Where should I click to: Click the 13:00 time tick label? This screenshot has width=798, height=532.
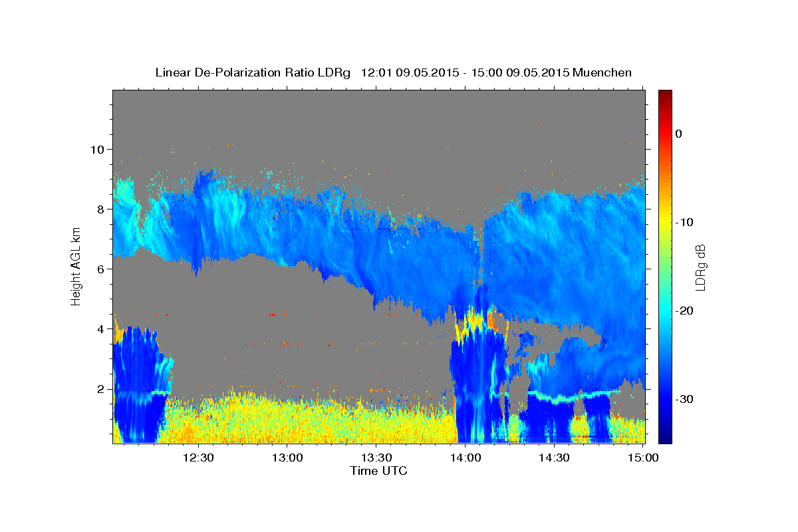point(287,458)
